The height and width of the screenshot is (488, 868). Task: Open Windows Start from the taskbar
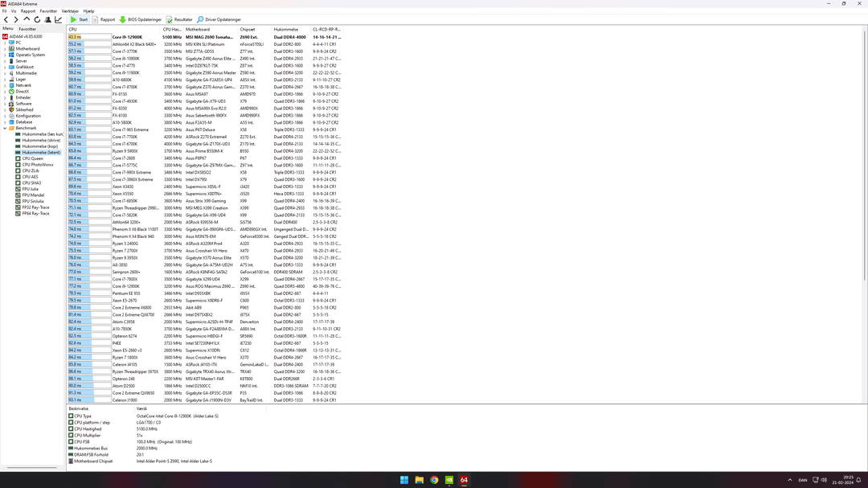[x=404, y=480]
